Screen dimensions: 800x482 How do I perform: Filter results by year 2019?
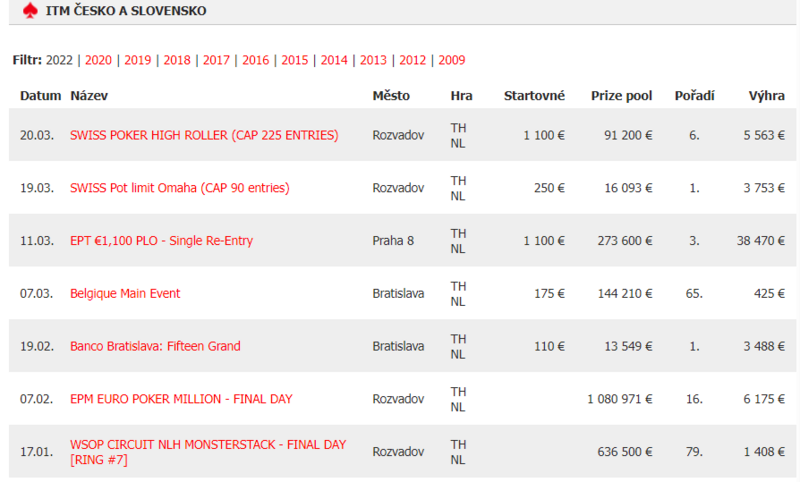click(138, 60)
